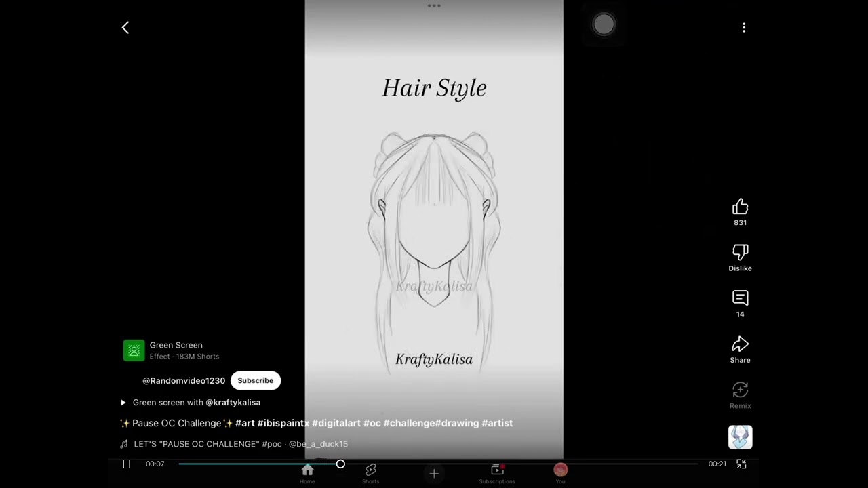Screen dimensions: 868x488
Task: Go to the Home tab
Action: coord(307,474)
